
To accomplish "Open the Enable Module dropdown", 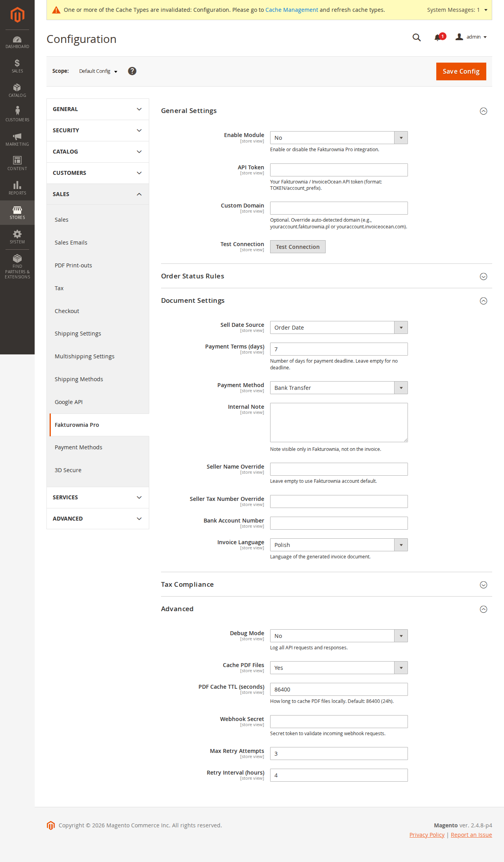I will click(x=339, y=138).
